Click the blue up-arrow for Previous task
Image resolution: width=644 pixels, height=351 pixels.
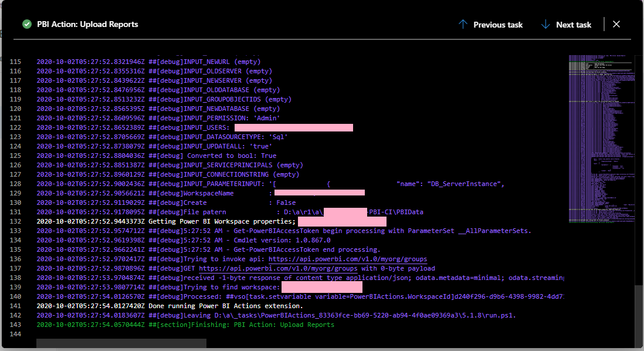point(463,24)
